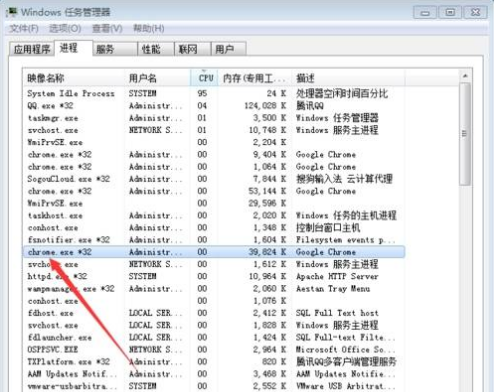494x392 pixels.
Task: Click the Aestan Tray Menu description
Action: click(x=333, y=289)
